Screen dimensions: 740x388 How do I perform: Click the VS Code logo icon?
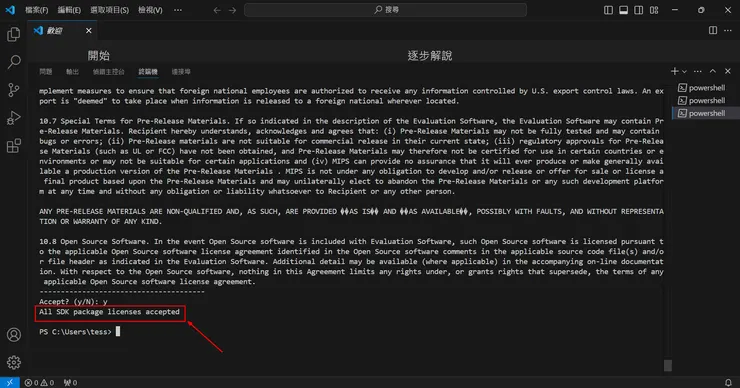pos(10,9)
